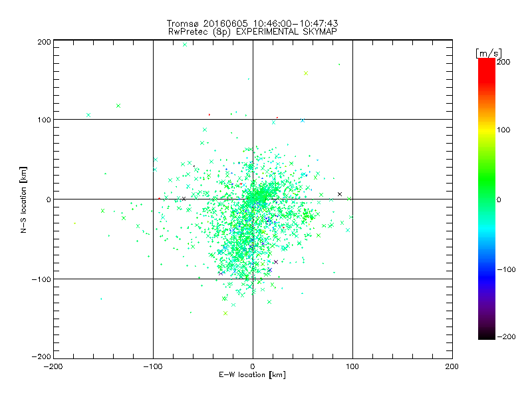
Task: Click the N-S location [km] axis label
Action: click(24, 199)
